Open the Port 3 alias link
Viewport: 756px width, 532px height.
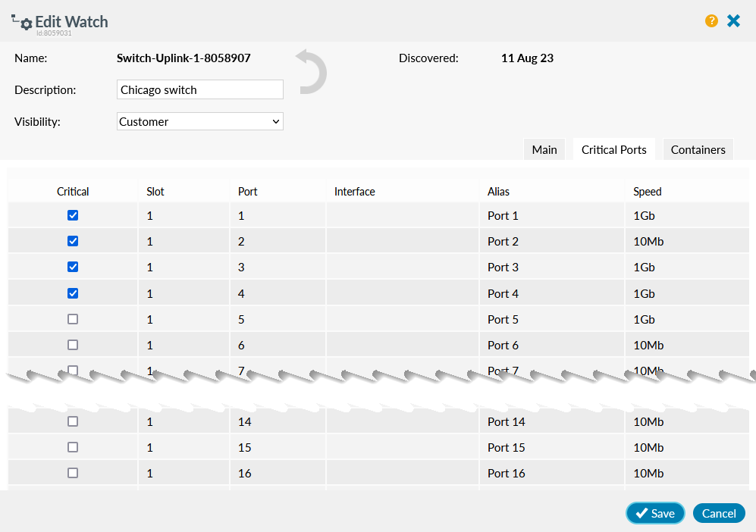(x=503, y=267)
